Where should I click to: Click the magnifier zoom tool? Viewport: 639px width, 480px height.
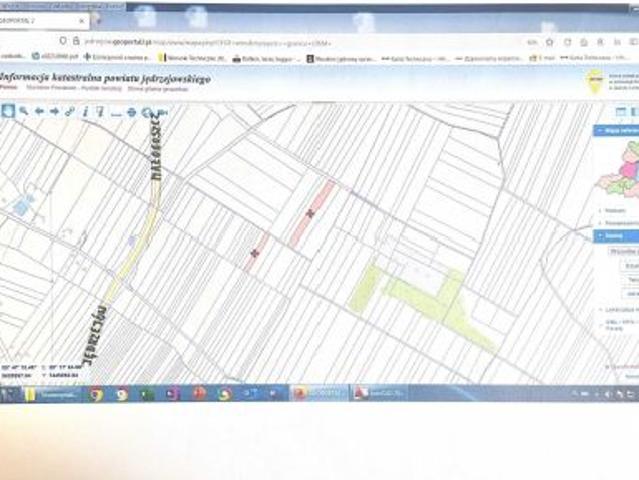pyautogui.click(x=23, y=111)
